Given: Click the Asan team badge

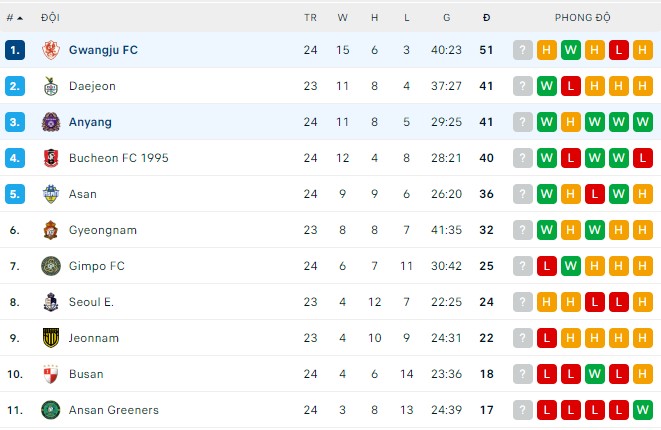Looking at the screenshot, I should click(51, 194).
